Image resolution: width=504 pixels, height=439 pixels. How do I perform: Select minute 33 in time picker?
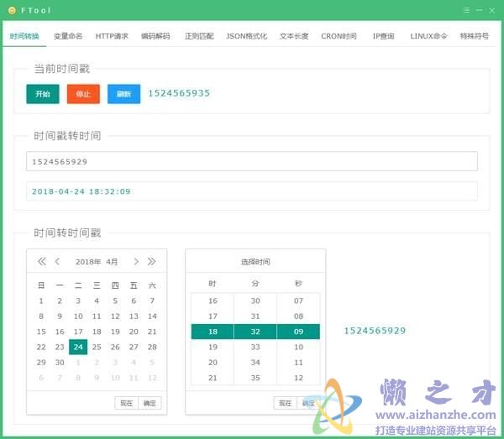[255, 347]
